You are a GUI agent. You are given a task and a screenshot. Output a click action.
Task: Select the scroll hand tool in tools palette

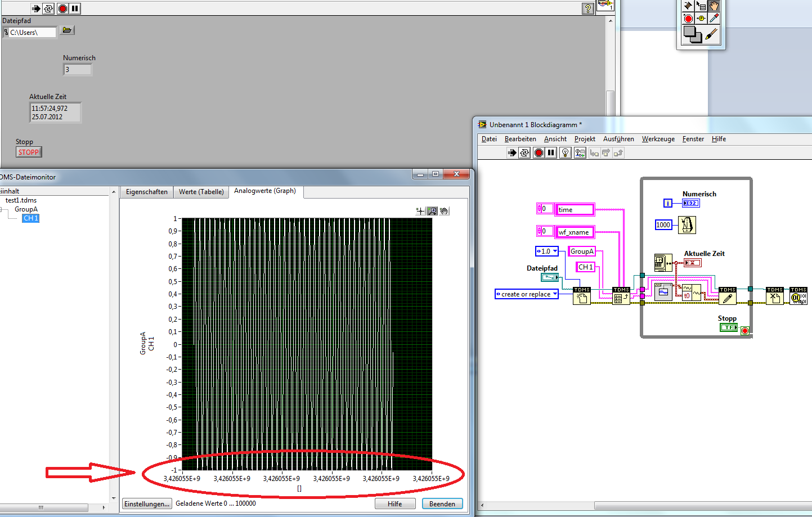pos(714,6)
